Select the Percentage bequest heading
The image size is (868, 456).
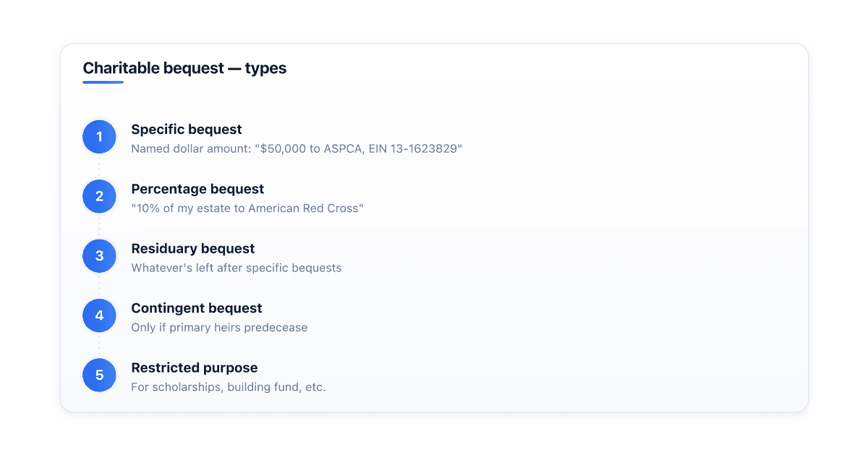(197, 189)
